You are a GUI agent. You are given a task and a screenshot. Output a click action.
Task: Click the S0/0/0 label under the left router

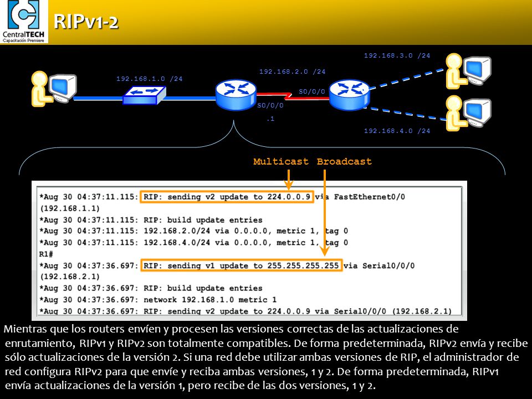click(x=270, y=105)
